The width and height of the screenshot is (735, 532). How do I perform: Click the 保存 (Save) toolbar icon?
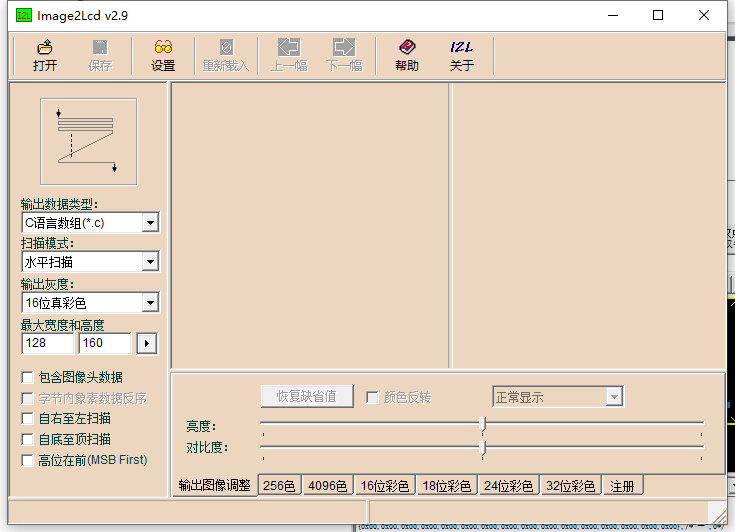click(x=100, y=47)
